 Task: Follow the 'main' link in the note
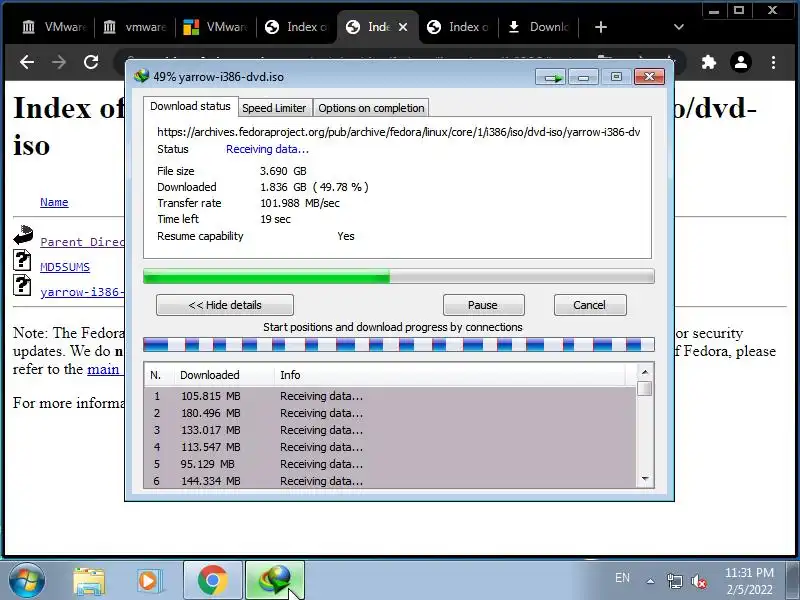104,369
